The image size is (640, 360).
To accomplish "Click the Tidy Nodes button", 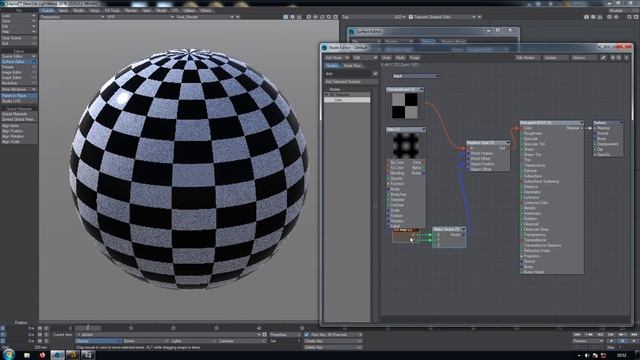I will pyautogui.click(x=527, y=58).
